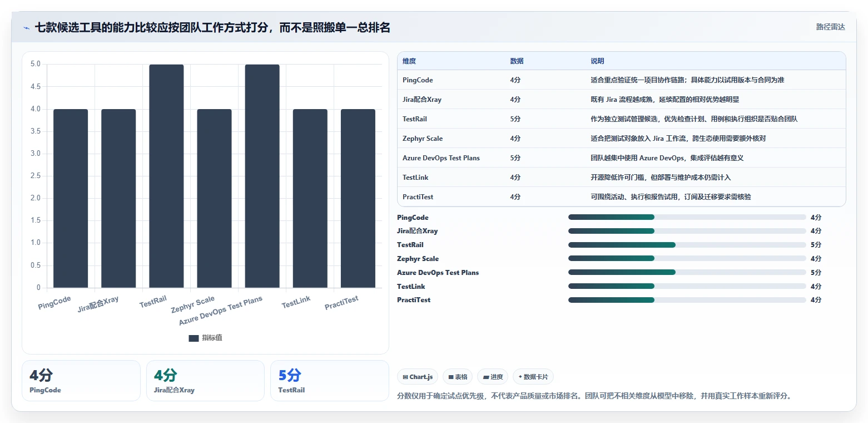Open the Jira配合Xray 4分 data card
This screenshot has width=868, height=423.
[205, 381]
